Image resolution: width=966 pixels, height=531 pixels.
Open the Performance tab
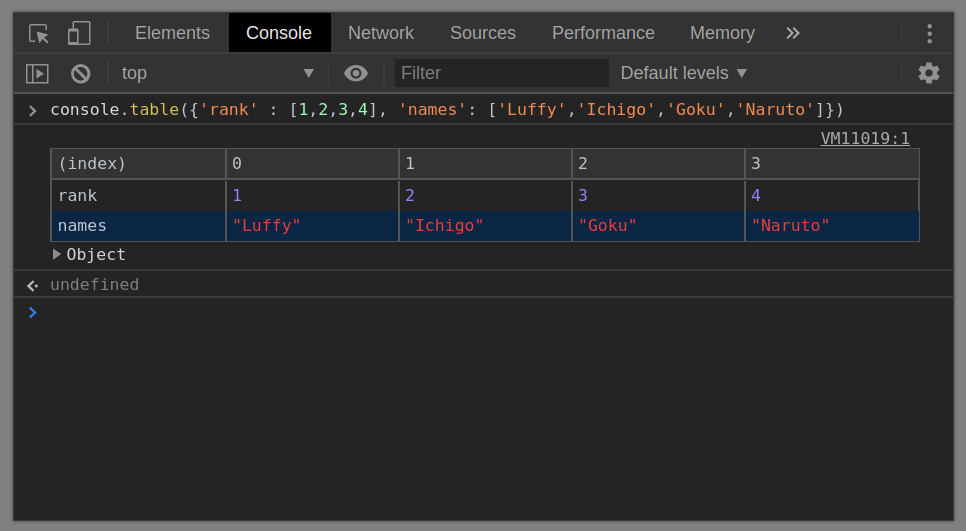(603, 33)
